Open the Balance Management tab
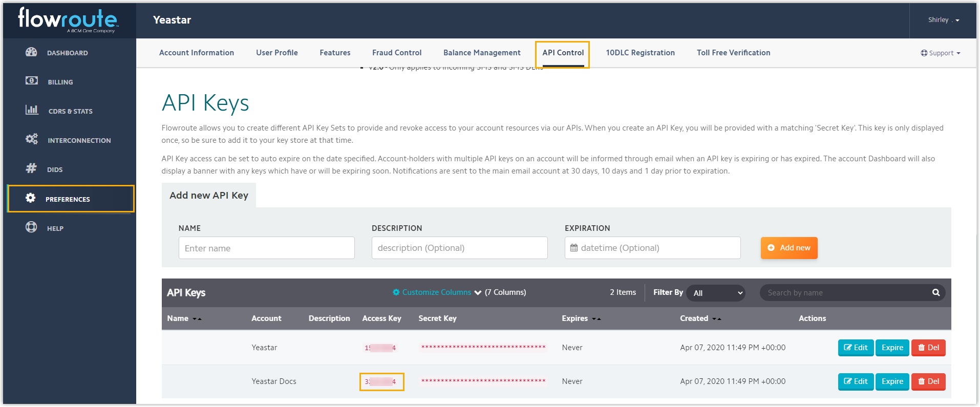The image size is (980, 407). pyautogui.click(x=481, y=53)
